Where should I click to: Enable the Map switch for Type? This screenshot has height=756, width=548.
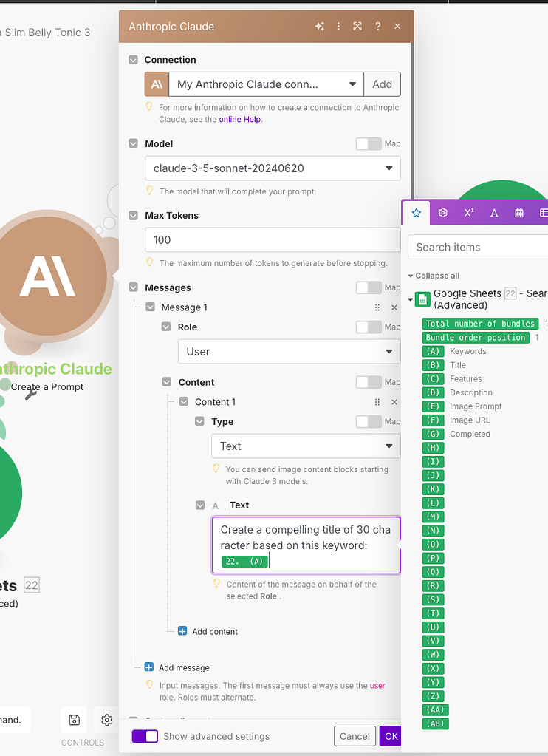tap(369, 421)
